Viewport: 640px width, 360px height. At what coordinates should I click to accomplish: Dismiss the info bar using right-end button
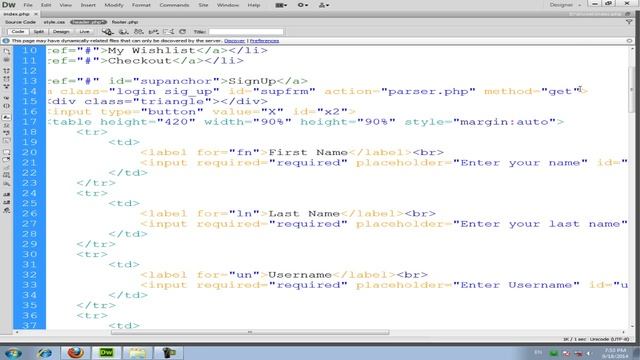point(629,41)
